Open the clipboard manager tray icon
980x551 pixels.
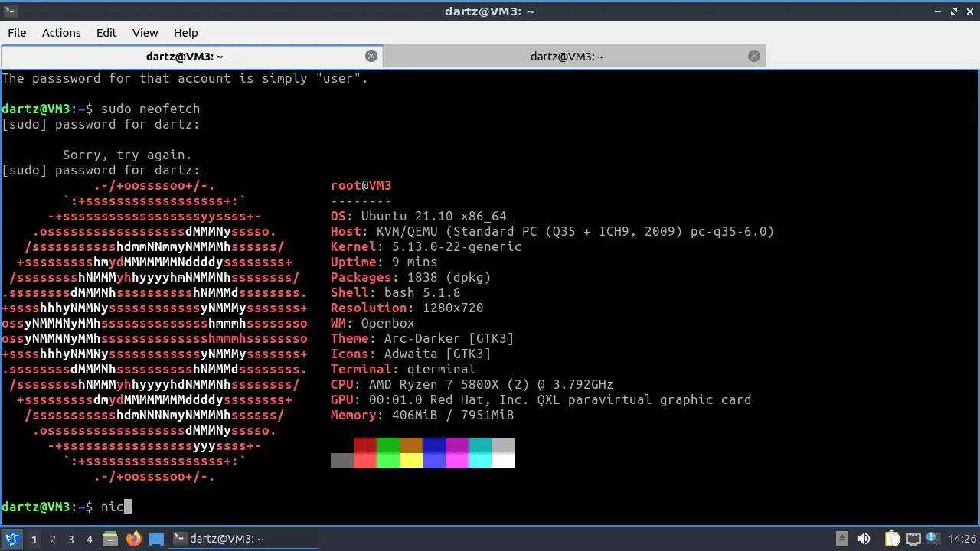(x=892, y=539)
